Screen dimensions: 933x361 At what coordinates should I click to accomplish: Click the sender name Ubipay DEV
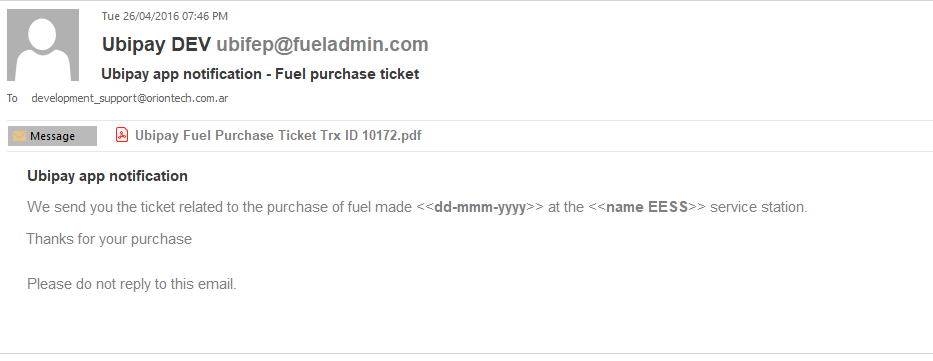(156, 45)
